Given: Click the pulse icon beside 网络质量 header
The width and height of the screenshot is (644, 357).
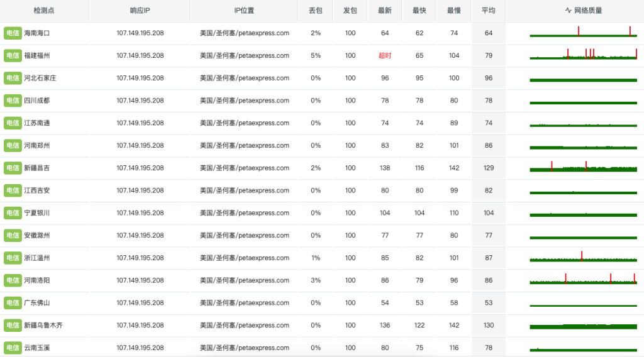Looking at the screenshot, I should pos(569,11).
